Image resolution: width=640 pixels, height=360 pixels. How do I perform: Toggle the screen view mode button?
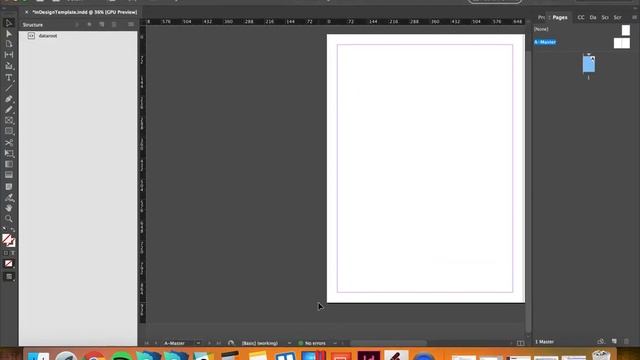[x=9, y=277]
